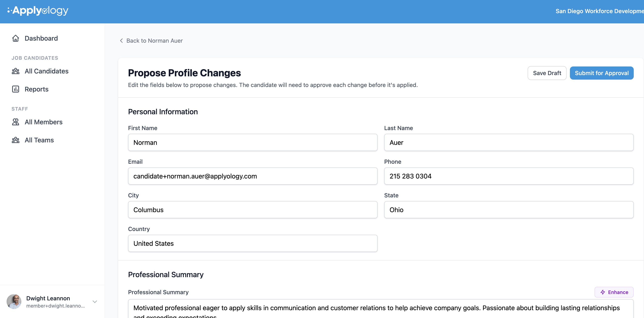
Task: Click Submit for Approval button
Action: coord(602,73)
